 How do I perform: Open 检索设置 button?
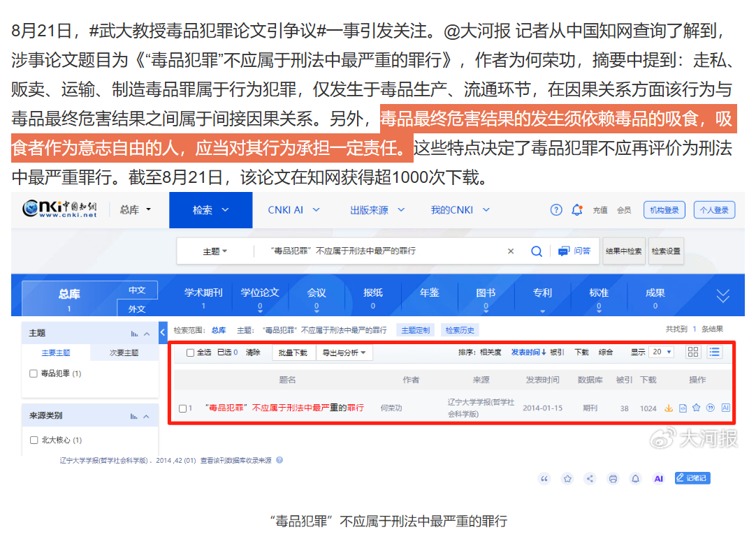(666, 251)
